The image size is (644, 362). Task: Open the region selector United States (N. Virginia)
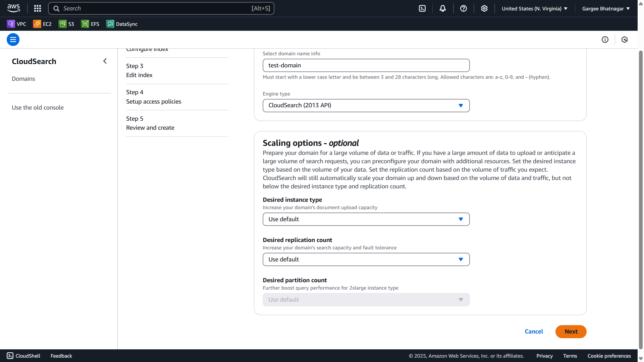pyautogui.click(x=534, y=8)
